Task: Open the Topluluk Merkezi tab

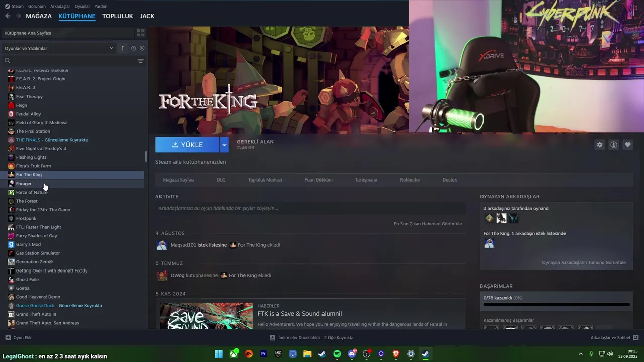Action: pos(265,179)
